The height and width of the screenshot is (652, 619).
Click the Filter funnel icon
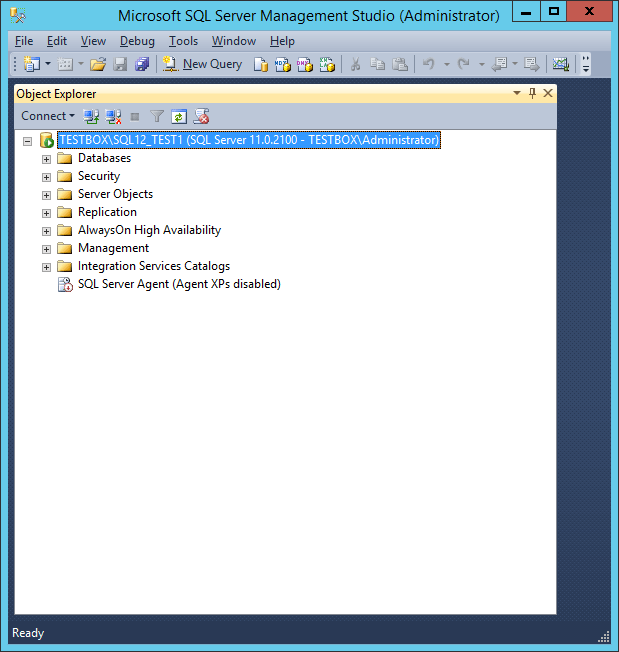tap(157, 116)
